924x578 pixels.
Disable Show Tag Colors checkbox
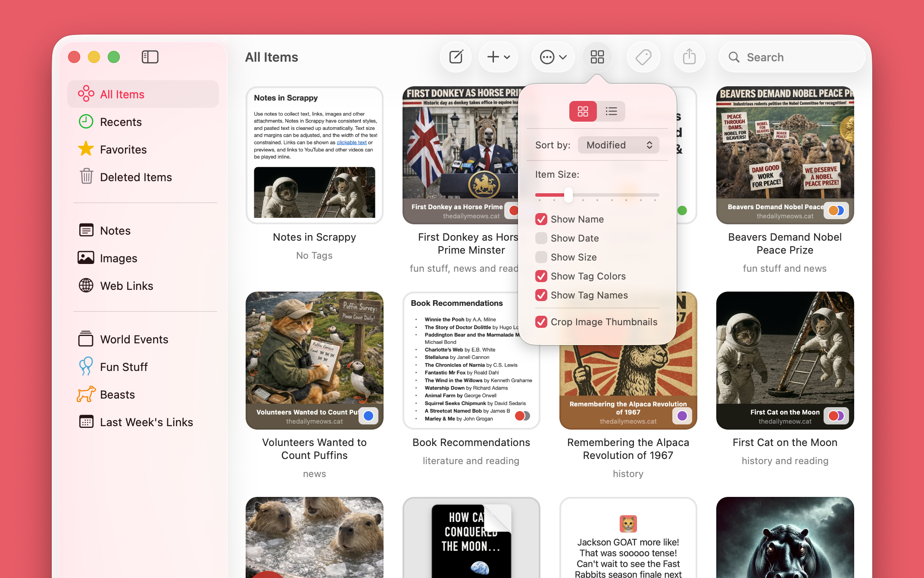pyautogui.click(x=541, y=276)
